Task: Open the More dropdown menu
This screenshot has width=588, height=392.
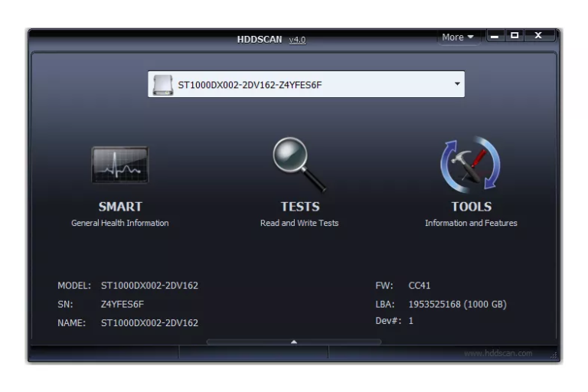Action: pyautogui.click(x=458, y=38)
